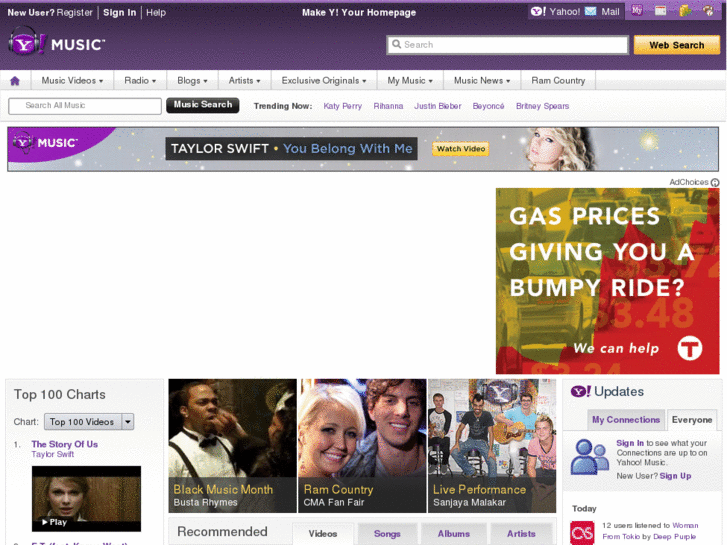The image size is (727, 545).
Task: Click the Y! Music logo on Taylor Swift banner
Action: 45,142
